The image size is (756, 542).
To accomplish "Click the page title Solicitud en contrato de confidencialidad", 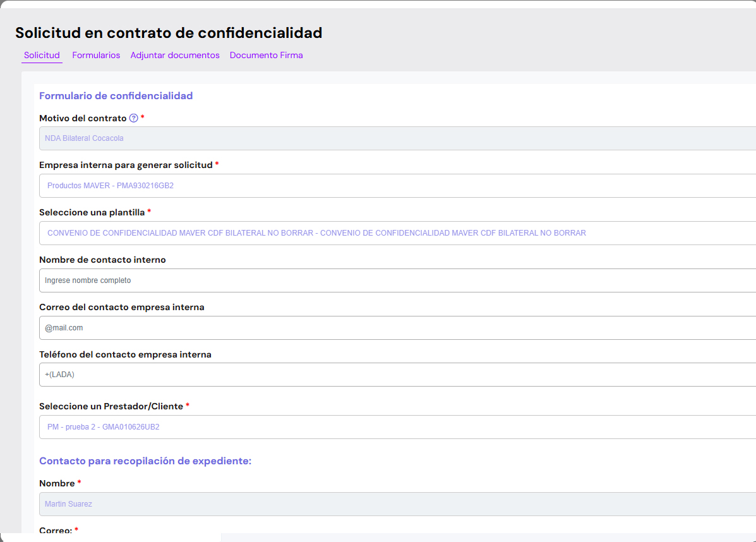I will [169, 32].
